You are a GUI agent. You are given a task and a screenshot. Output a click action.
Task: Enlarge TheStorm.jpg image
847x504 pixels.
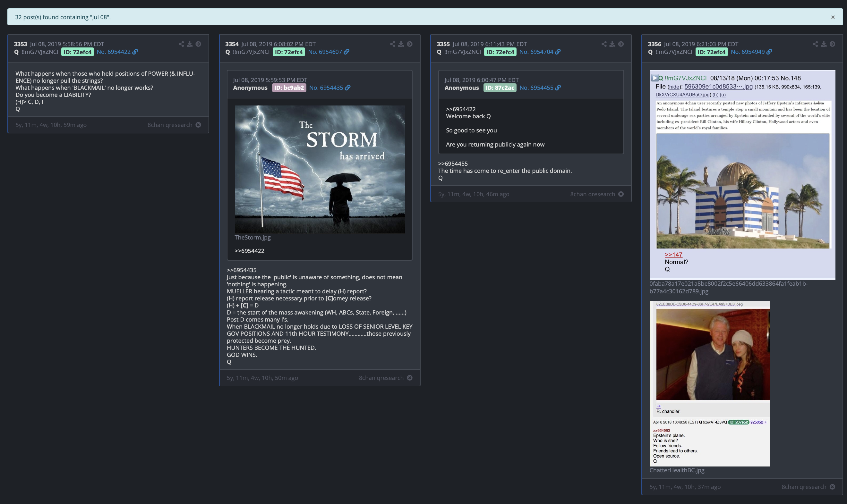point(320,169)
